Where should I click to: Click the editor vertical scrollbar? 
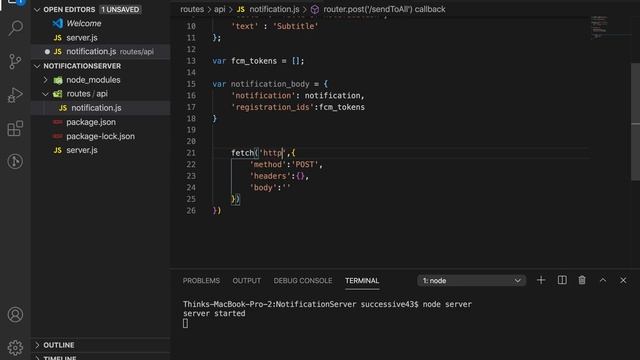(x=635, y=122)
